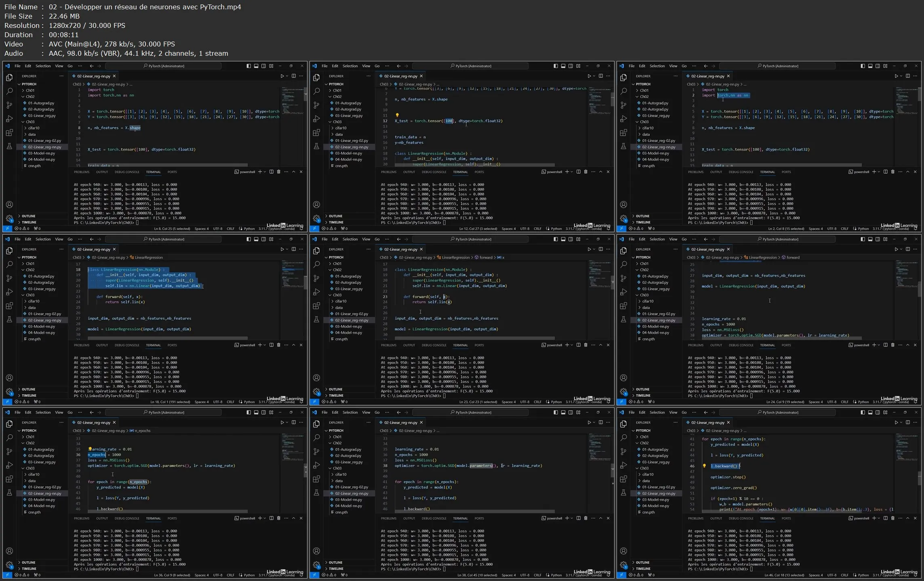The height and width of the screenshot is (581, 924).
Task: Open run button dropdown in bottom-middle frame
Action: (594, 422)
